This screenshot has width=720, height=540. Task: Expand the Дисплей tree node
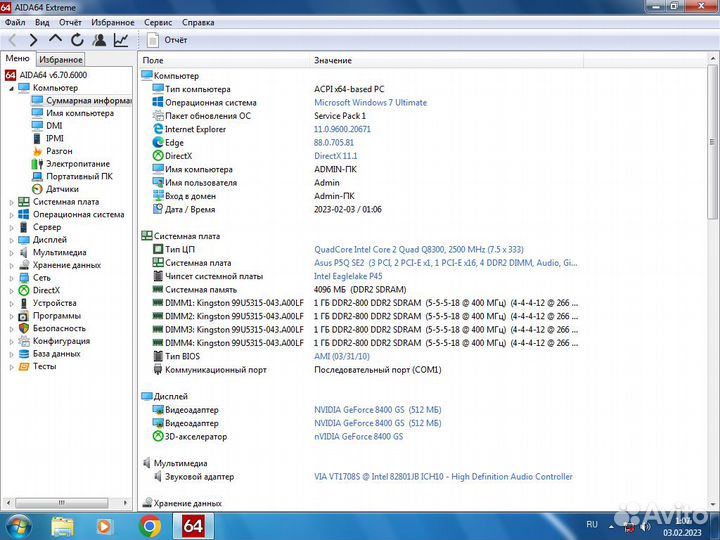[x=11, y=240]
